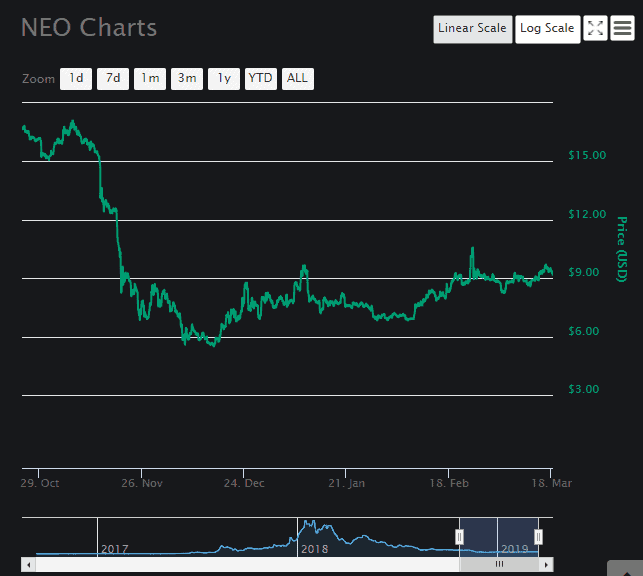643x576 pixels.
Task: Click the Price (USD) axis title
Action: (622, 249)
